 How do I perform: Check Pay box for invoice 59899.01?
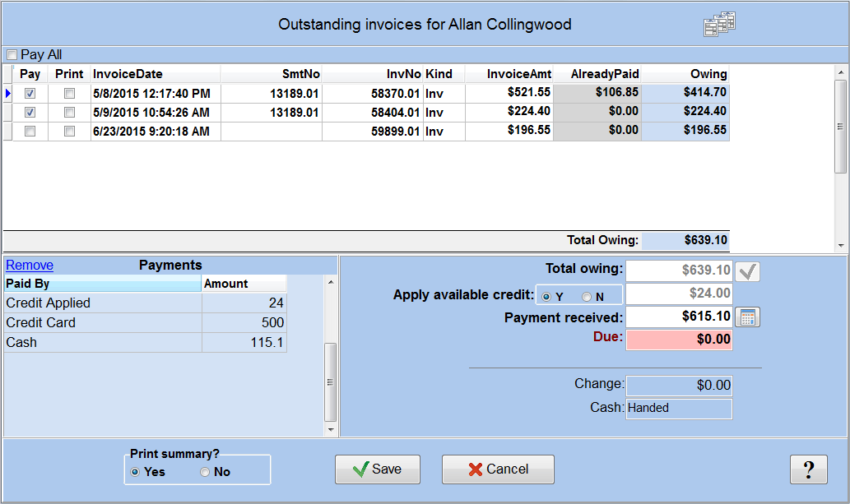coord(30,131)
